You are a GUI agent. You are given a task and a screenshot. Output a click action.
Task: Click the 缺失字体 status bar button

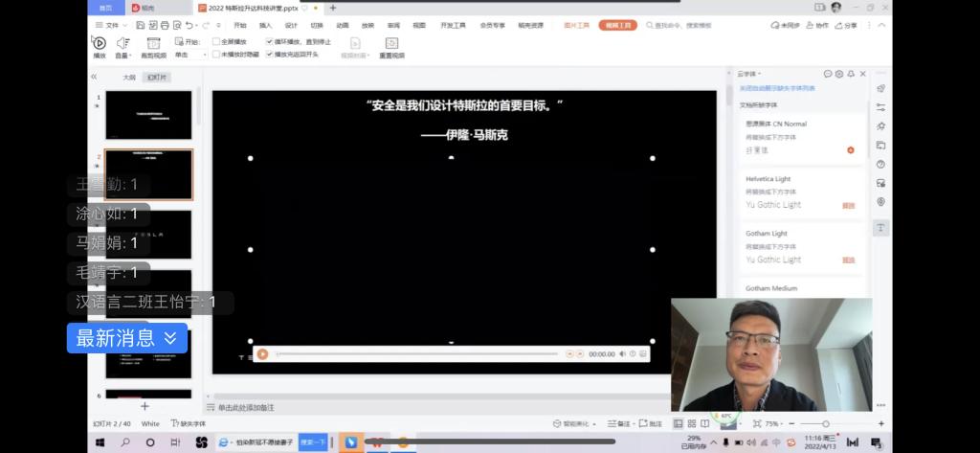[x=189, y=423]
